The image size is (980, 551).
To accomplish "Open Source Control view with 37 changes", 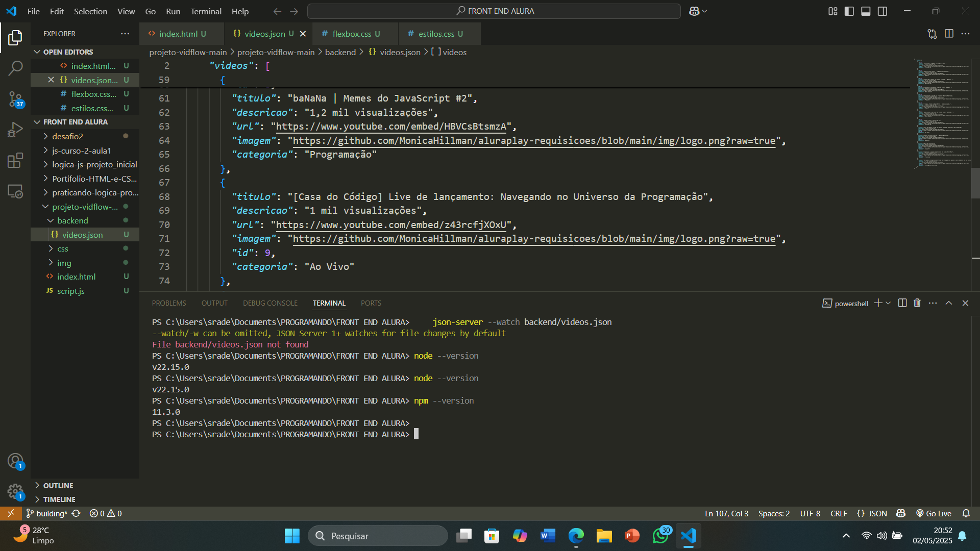I will [15, 99].
